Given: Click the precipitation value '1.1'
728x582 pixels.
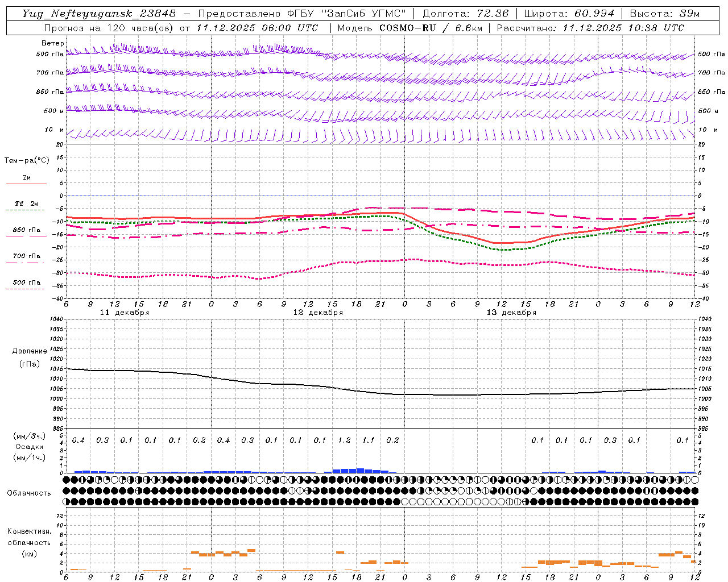Looking at the screenshot, I should [x=369, y=440].
